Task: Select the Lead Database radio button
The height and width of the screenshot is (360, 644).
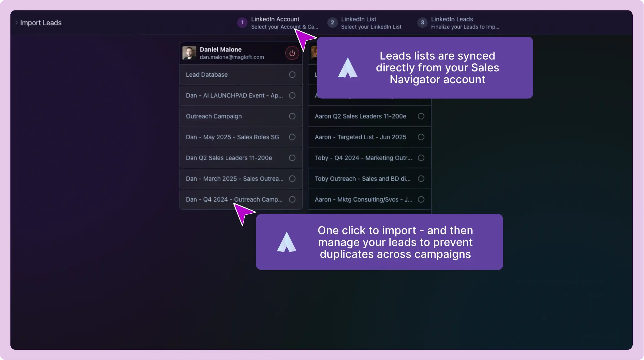Action: [292, 75]
